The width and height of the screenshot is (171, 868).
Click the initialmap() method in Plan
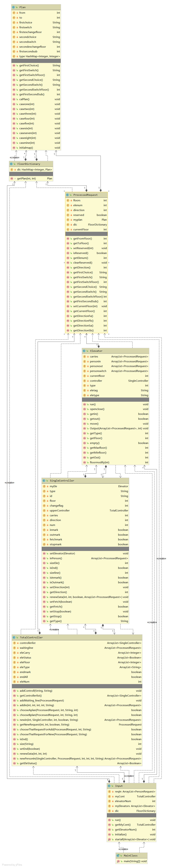[x=36, y=148]
